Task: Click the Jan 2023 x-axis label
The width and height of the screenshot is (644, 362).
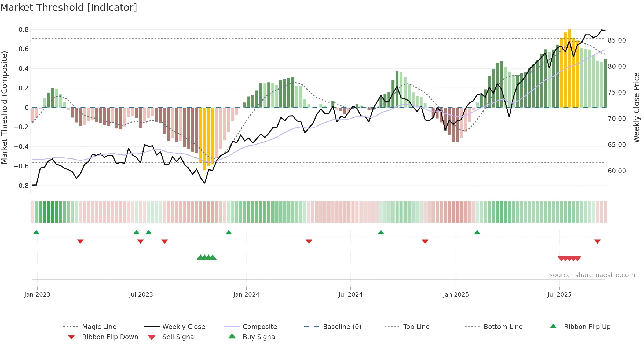Action: pyautogui.click(x=37, y=294)
